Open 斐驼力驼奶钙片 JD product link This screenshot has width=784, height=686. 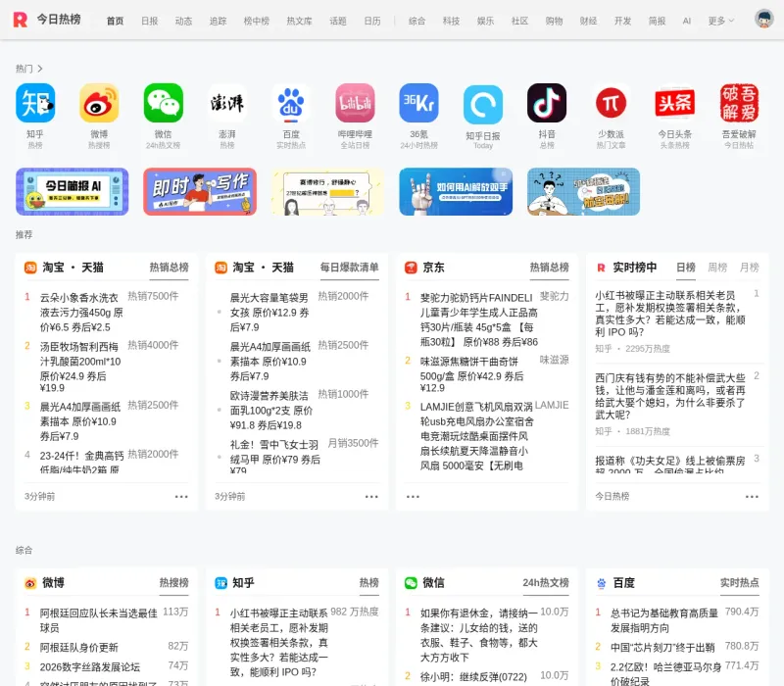(479, 320)
